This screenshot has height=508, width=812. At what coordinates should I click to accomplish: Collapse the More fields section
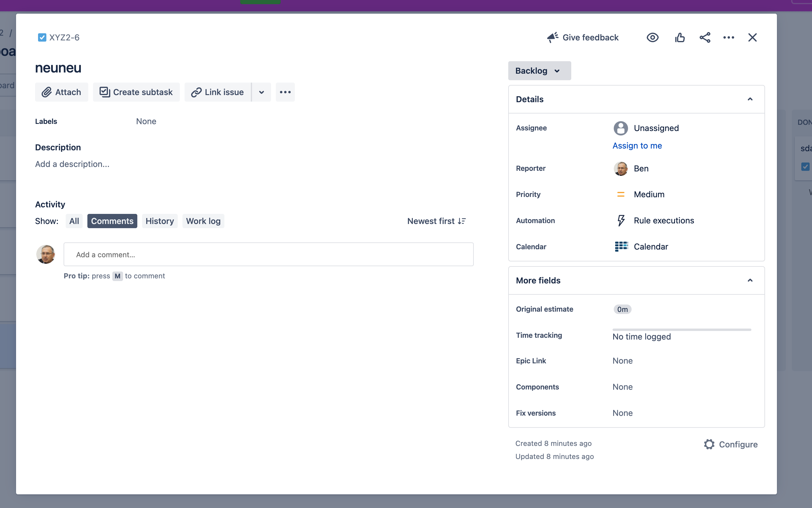(750, 280)
